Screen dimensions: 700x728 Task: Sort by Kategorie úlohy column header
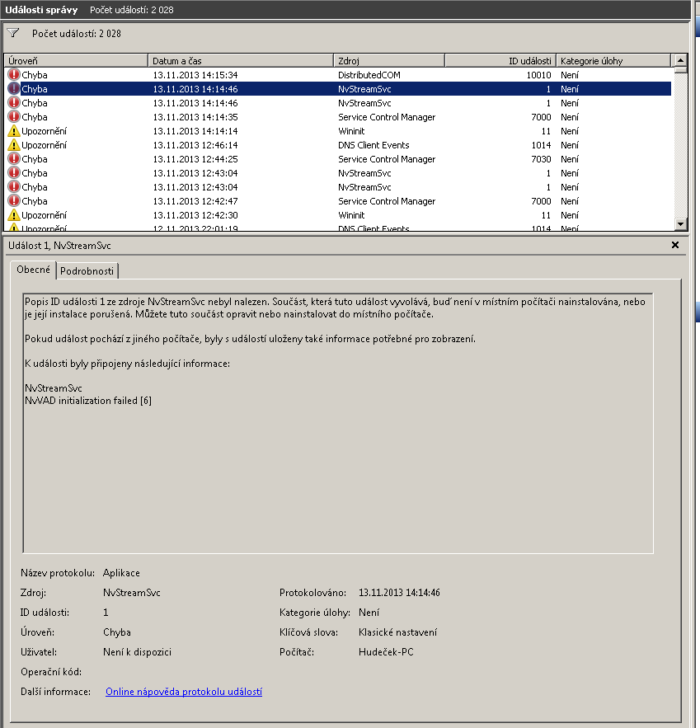pos(613,61)
